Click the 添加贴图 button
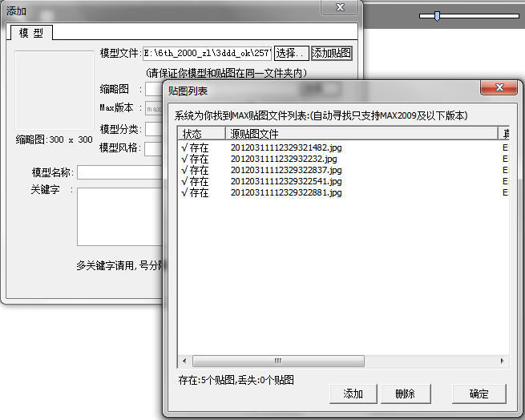Image resolution: width=525 pixels, height=420 pixels. [332, 53]
